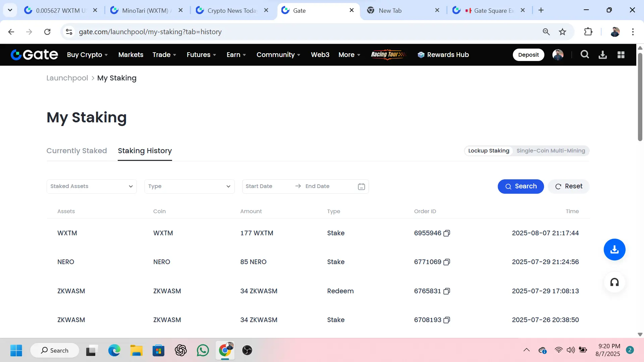Image resolution: width=644 pixels, height=362 pixels.
Task: Copy order ID 6765831
Action: [x=446, y=291]
